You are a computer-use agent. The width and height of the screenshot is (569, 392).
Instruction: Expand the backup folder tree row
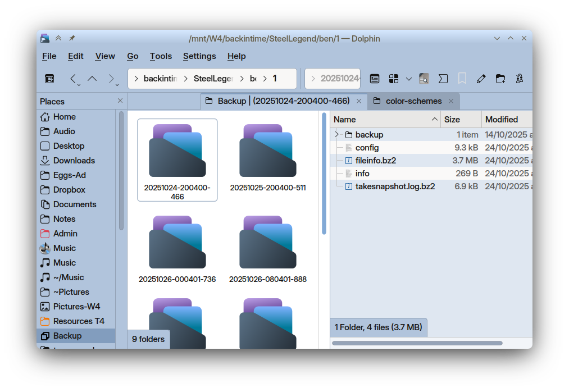click(x=337, y=134)
